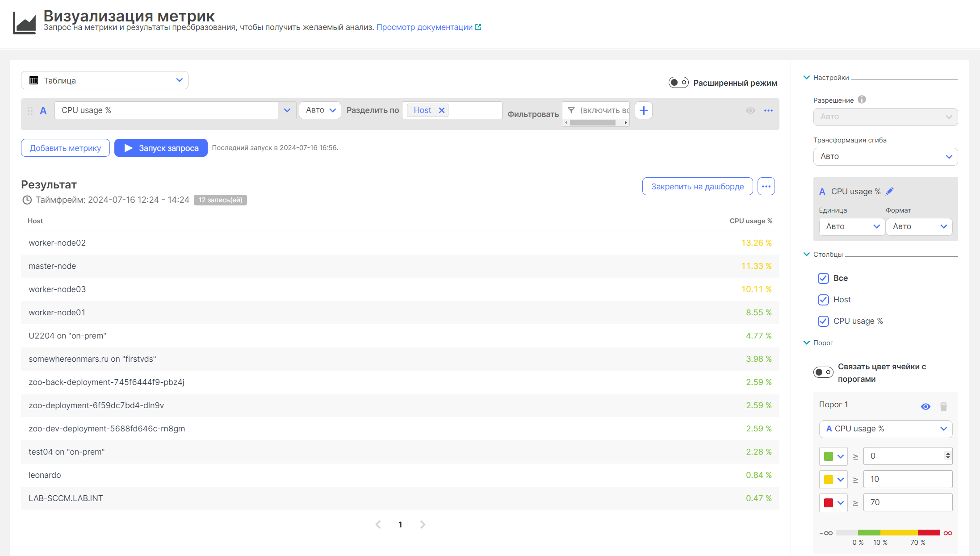
Task: Click the plus icon to add filter
Action: tap(644, 110)
